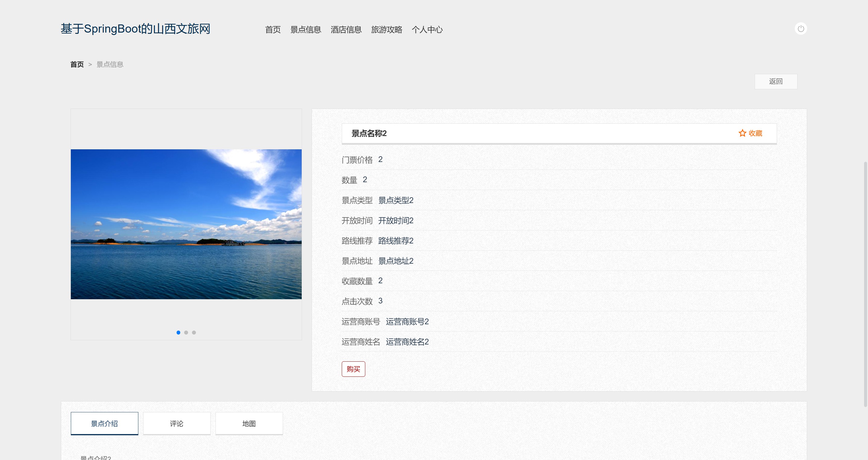Click the 返回 back button
868x460 pixels.
pyautogui.click(x=775, y=82)
